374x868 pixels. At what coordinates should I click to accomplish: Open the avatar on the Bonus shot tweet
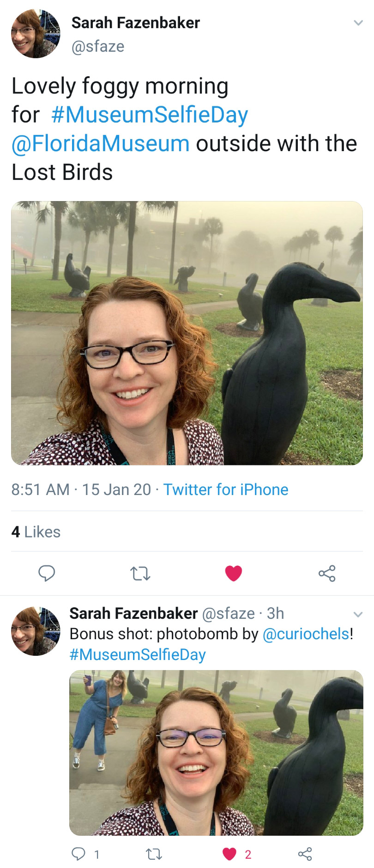pos(36,631)
